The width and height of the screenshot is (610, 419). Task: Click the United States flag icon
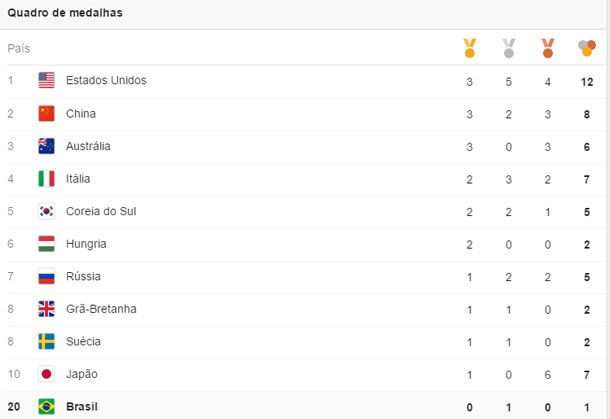pos(46,80)
